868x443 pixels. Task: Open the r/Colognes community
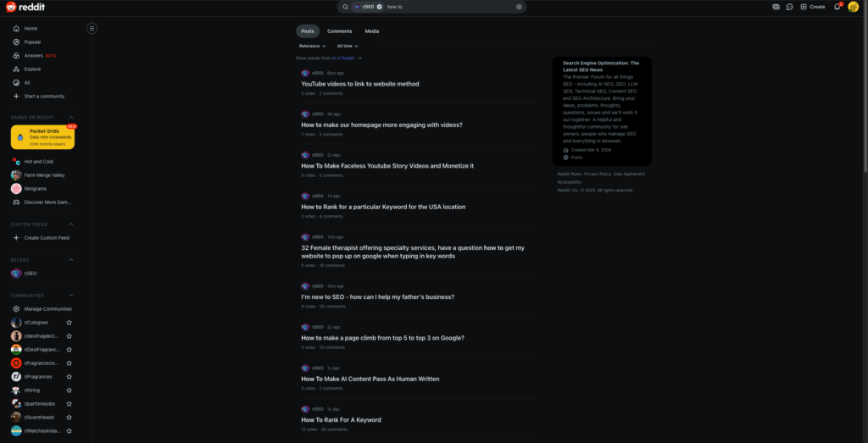coord(36,323)
